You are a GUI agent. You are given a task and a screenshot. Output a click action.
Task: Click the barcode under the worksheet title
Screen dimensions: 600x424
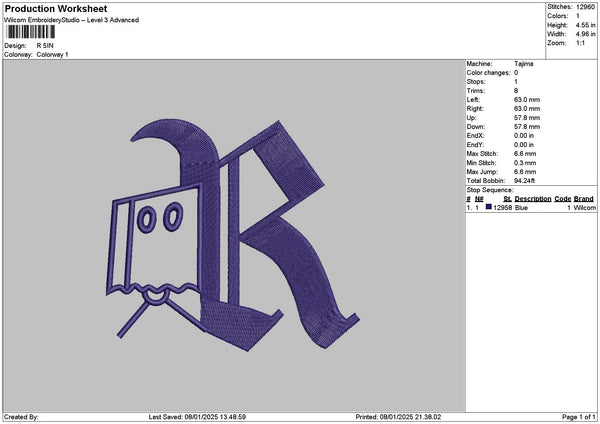point(28,32)
